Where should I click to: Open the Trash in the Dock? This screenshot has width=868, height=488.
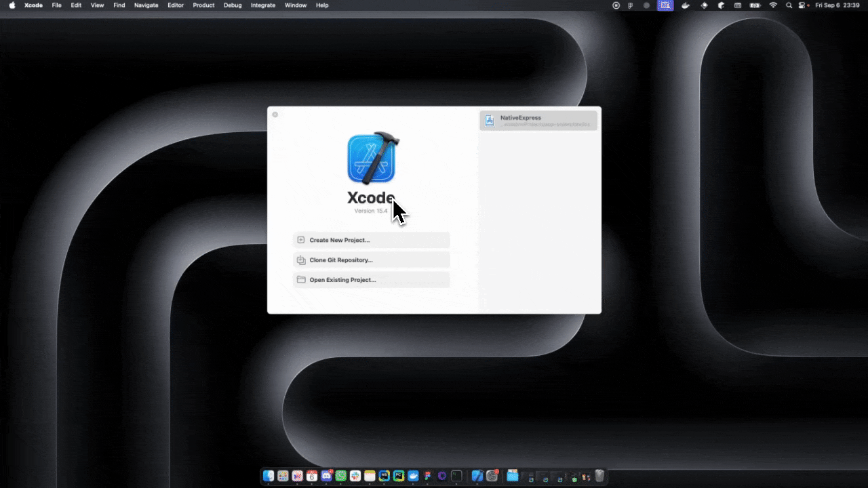pos(599,476)
